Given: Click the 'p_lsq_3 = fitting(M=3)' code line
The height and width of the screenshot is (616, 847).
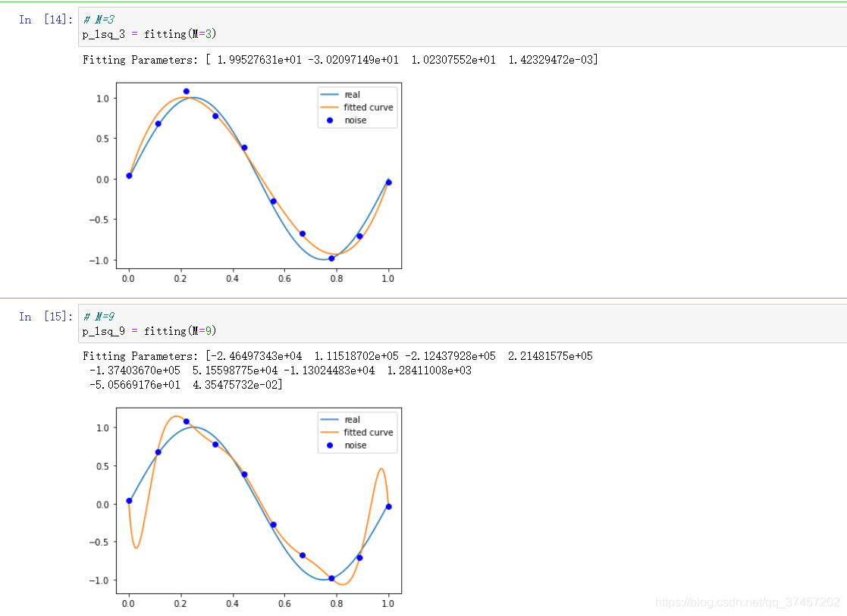Looking at the screenshot, I should [x=149, y=34].
